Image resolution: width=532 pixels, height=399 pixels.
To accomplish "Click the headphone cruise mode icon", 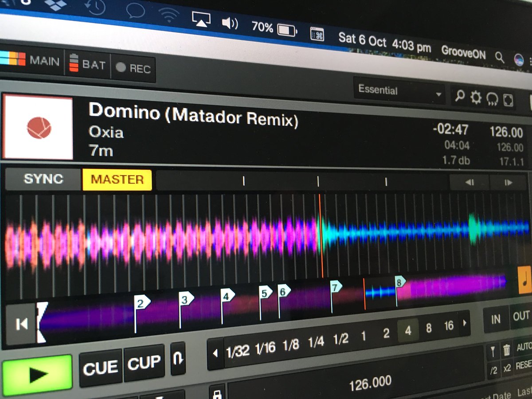I will (x=492, y=99).
